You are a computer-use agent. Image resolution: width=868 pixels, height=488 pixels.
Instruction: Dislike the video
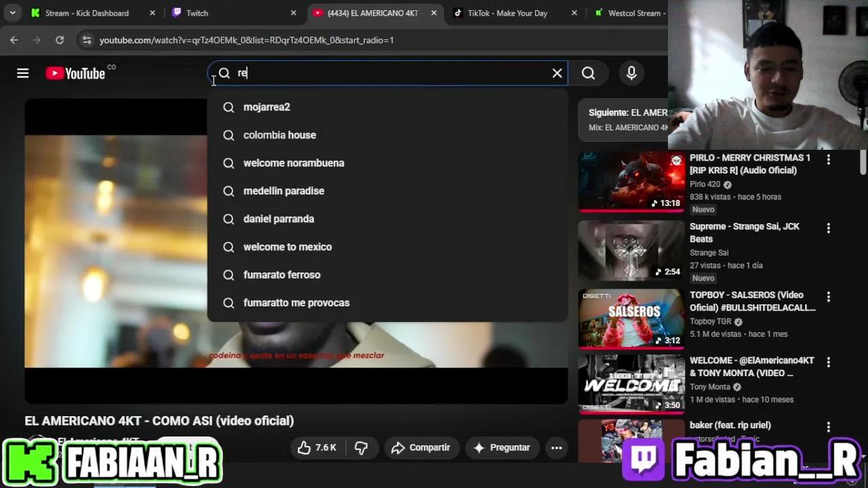pyautogui.click(x=361, y=447)
